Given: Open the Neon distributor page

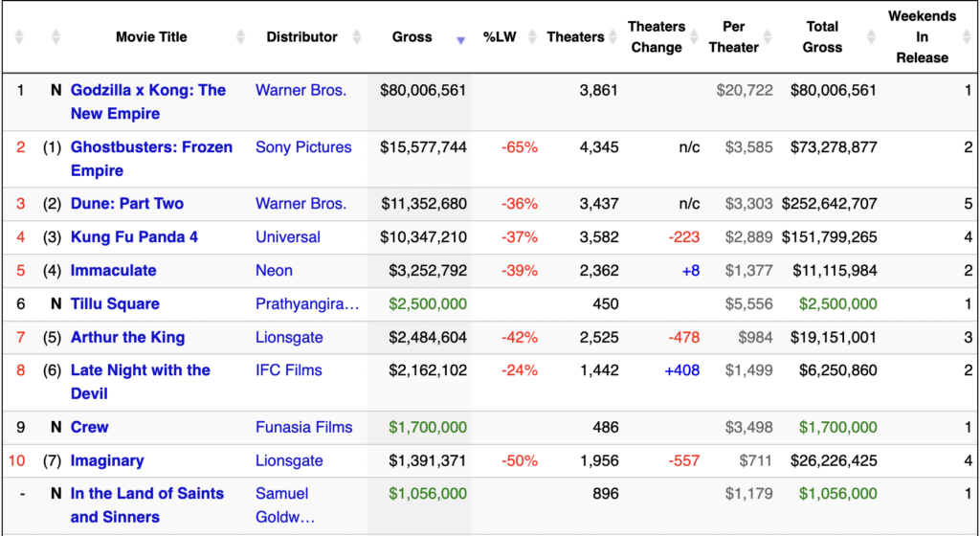Looking at the screenshot, I should pyautogui.click(x=274, y=271).
